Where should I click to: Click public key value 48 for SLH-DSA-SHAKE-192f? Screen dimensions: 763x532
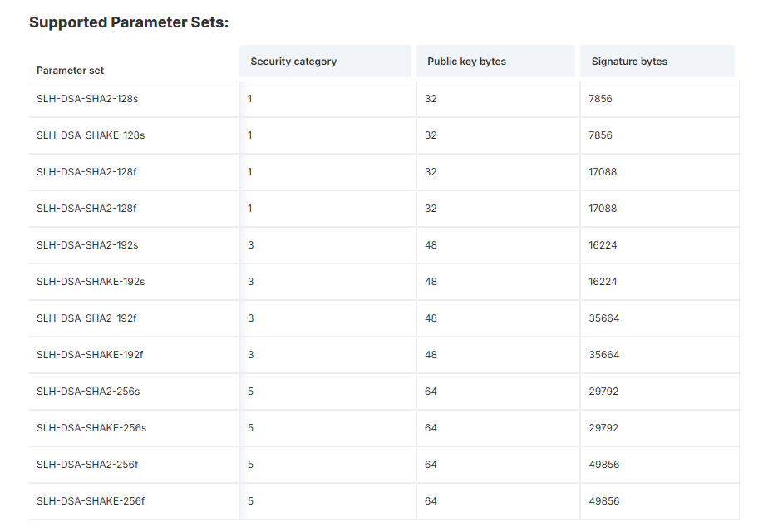[x=431, y=354]
